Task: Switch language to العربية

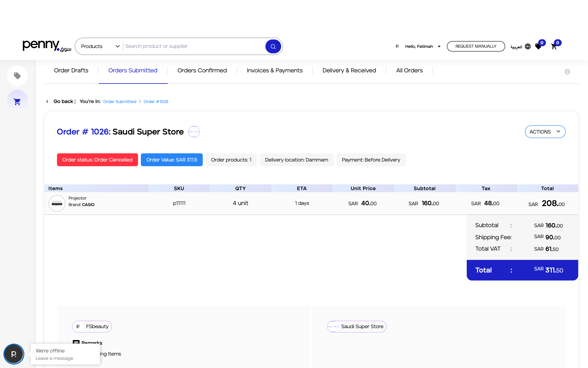Action: [516, 47]
